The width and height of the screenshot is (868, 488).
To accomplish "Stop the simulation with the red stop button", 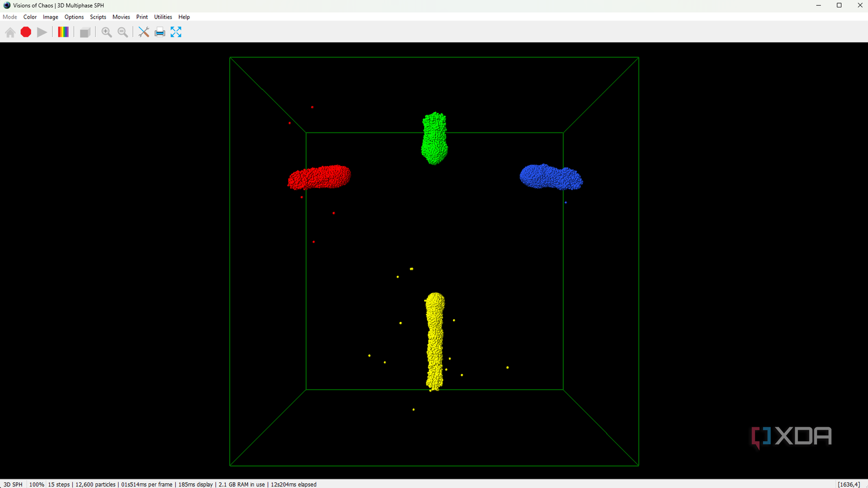I will click(26, 32).
